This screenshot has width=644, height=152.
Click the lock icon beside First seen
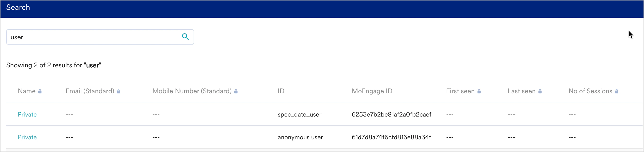479,91
